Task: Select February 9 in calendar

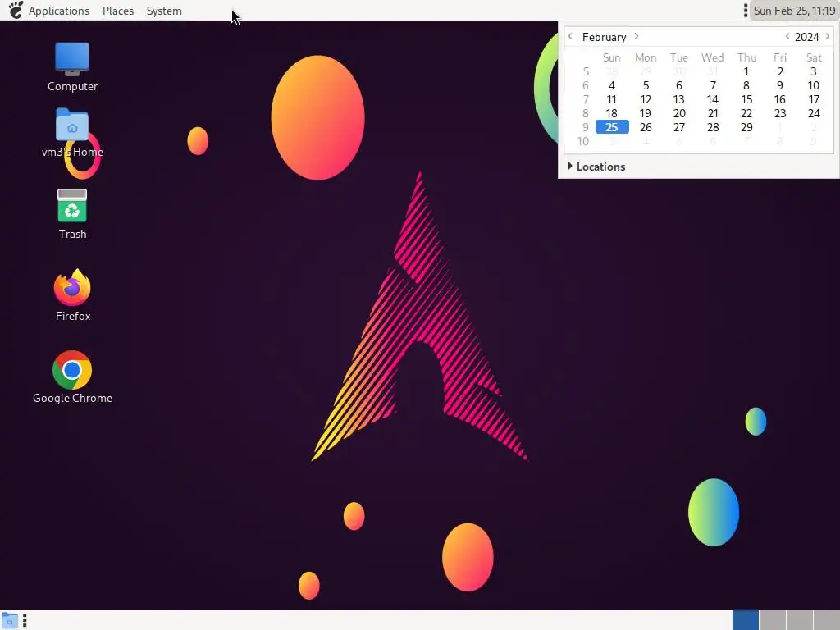Action: coord(780,85)
